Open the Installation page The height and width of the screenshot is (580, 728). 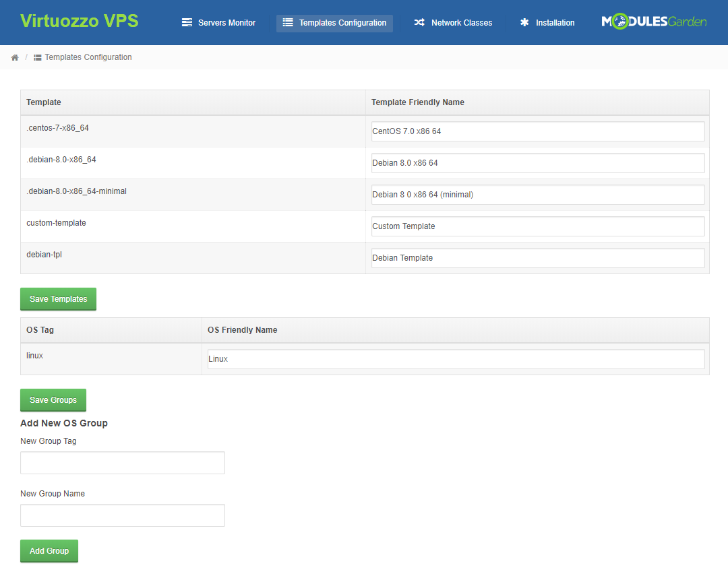(x=547, y=23)
